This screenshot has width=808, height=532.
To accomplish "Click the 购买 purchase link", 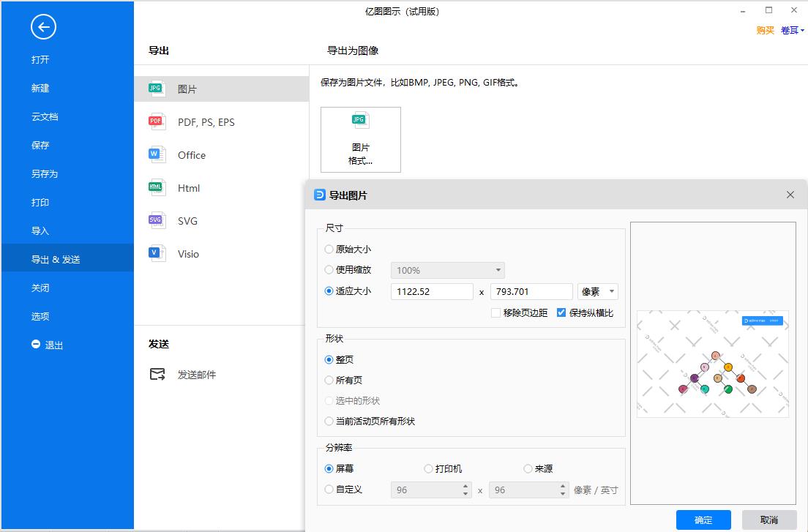I will coord(764,30).
